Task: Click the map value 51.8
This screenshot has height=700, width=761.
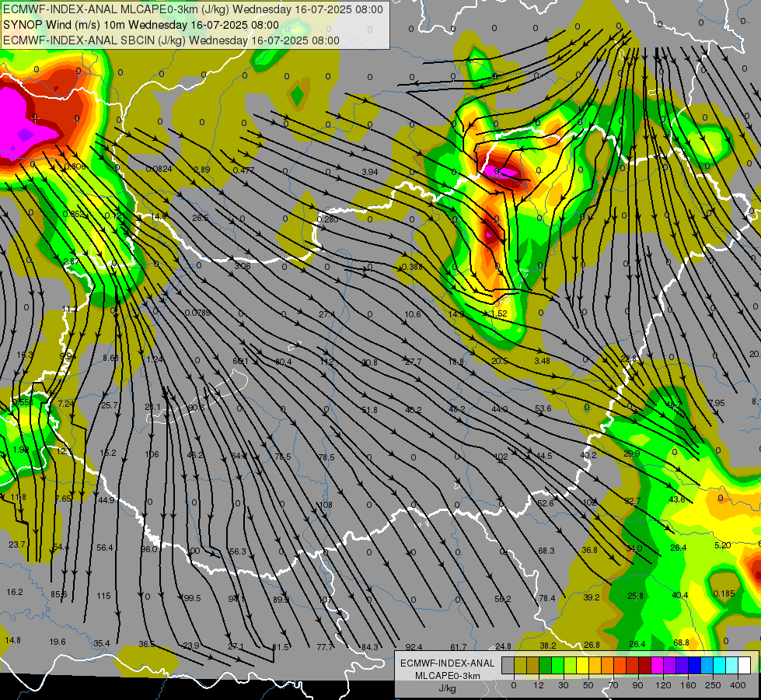Action: 369,410
